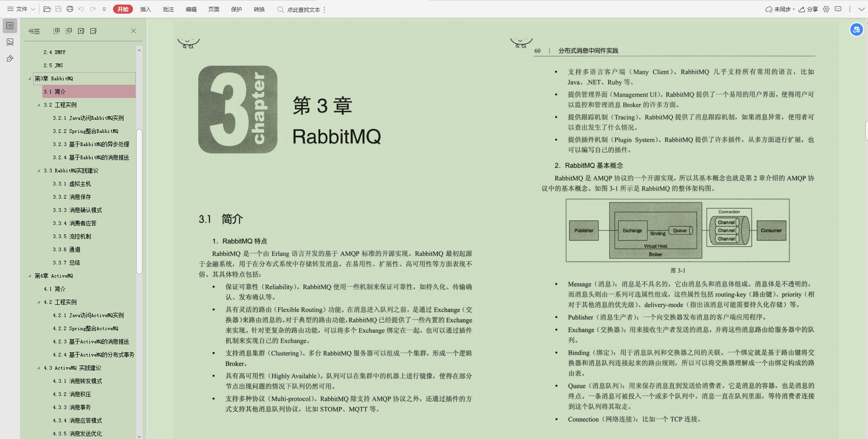Click the add bookmark icon
The height and width of the screenshot is (439, 868).
click(81, 31)
